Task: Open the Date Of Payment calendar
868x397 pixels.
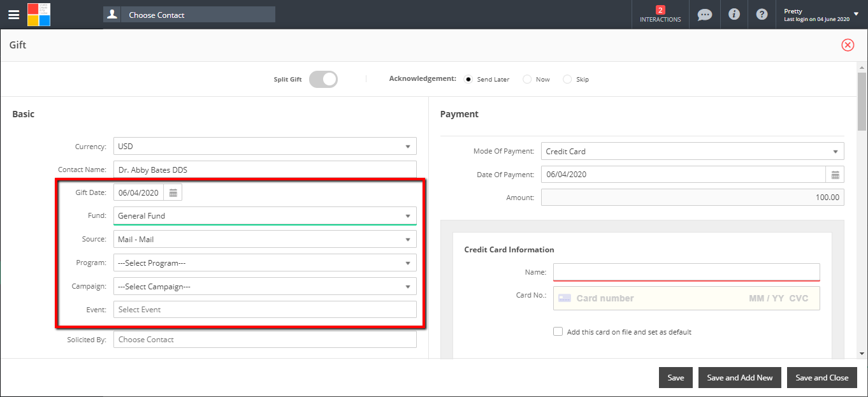Action: 835,175
